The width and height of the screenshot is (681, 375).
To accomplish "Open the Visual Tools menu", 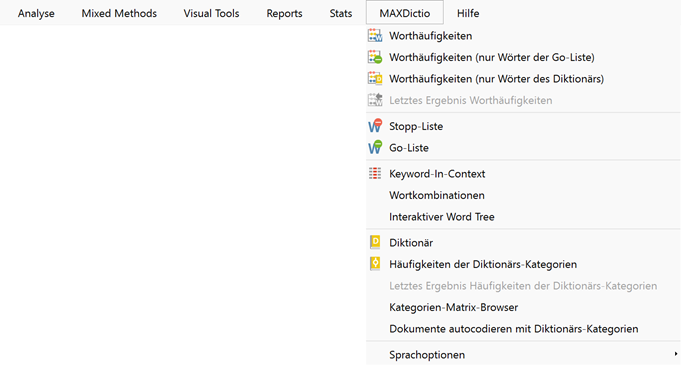I will 211,13.
